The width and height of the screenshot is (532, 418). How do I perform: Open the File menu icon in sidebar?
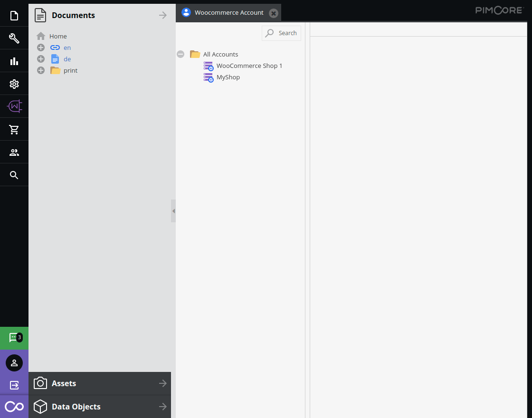tap(14, 16)
